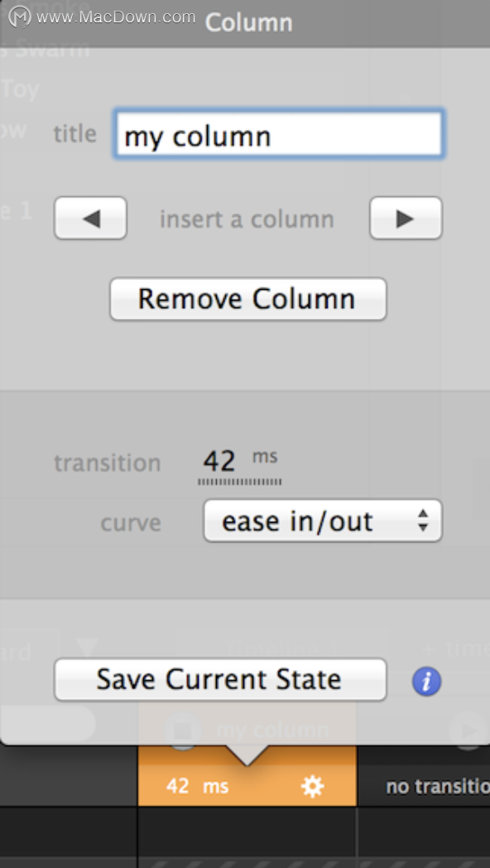Click the 42 ms label in the orange header
Image resolution: width=490 pixels, height=868 pixels.
pyautogui.click(x=198, y=786)
